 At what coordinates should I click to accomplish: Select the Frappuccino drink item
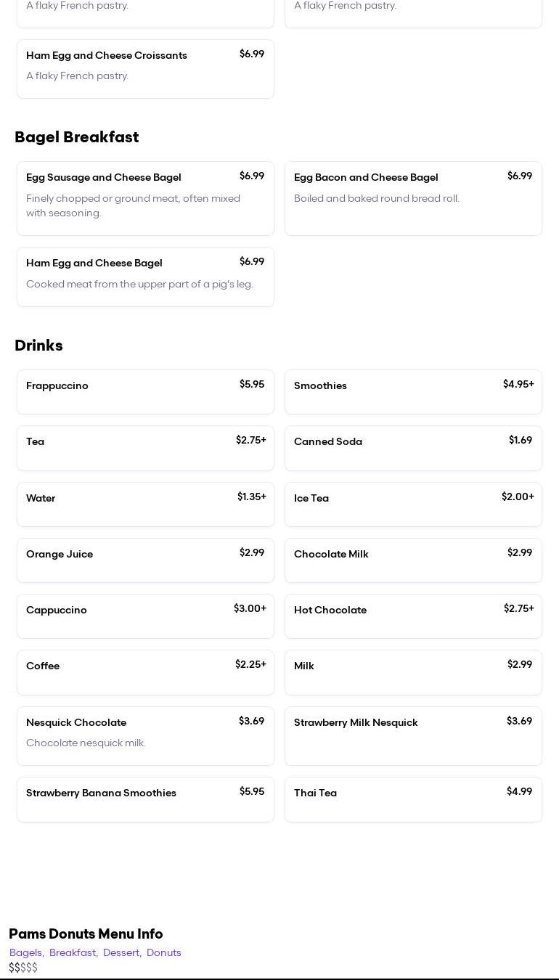point(145,392)
